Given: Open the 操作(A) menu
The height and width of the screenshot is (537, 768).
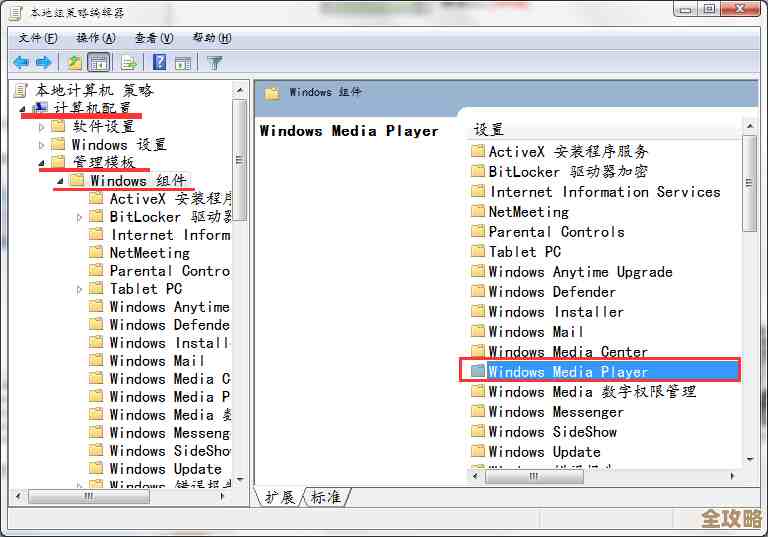Looking at the screenshot, I should [x=96, y=38].
